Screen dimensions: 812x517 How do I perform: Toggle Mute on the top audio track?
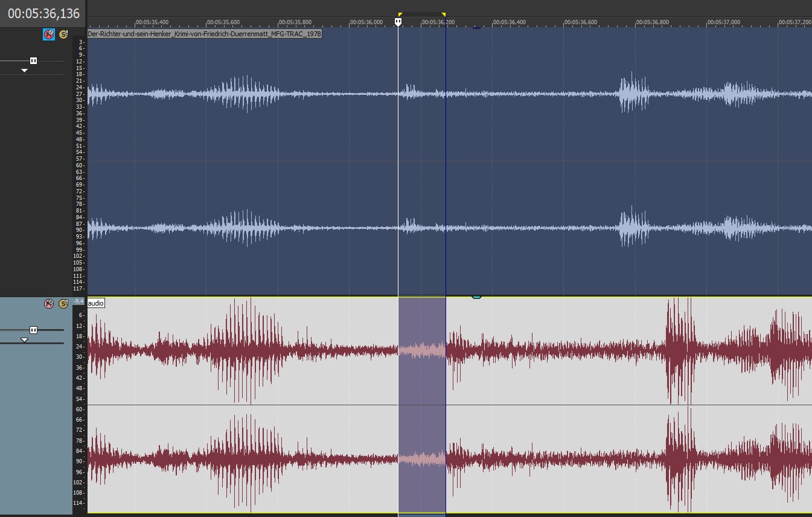(x=49, y=34)
